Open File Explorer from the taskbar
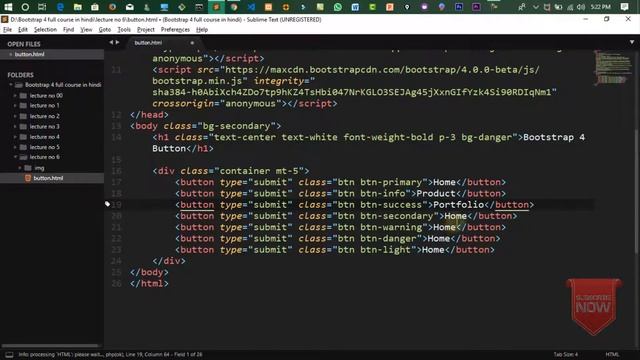 tap(78, 7)
